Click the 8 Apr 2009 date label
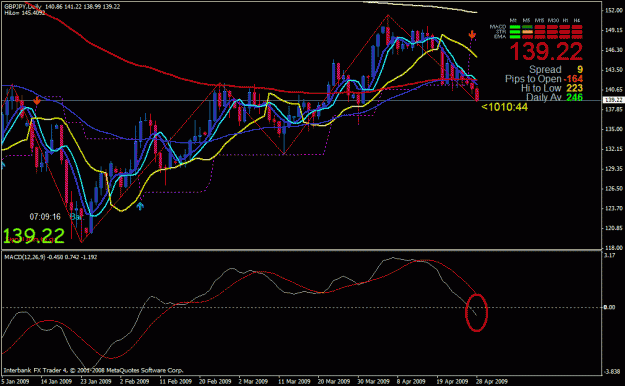 pyautogui.click(x=412, y=381)
